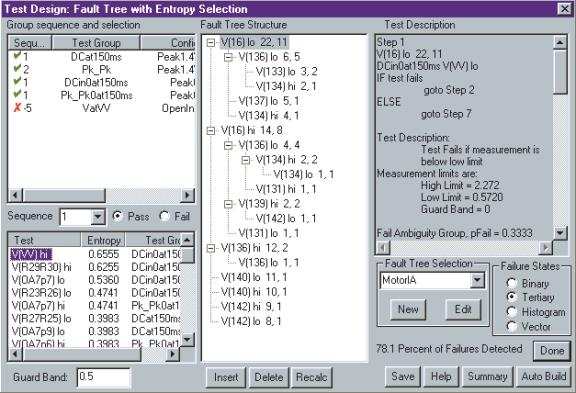
Task: Collapse the V(136) lo 6, 5 node
Action: click(x=228, y=57)
